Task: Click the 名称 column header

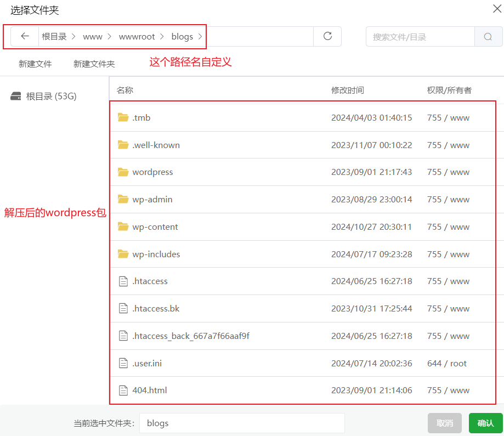Action: (x=124, y=90)
